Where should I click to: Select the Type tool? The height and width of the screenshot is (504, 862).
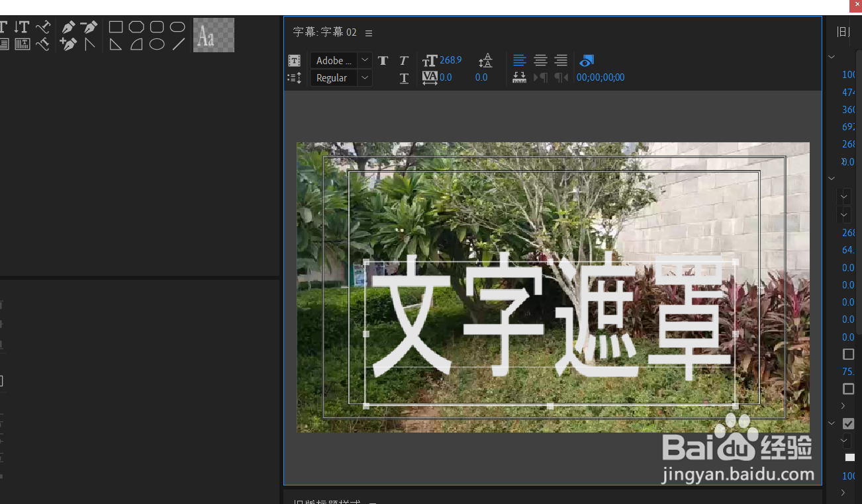tap(4, 26)
